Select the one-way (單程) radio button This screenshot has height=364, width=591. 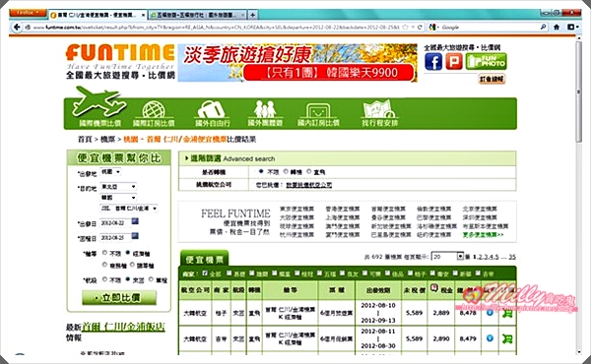click(x=151, y=279)
